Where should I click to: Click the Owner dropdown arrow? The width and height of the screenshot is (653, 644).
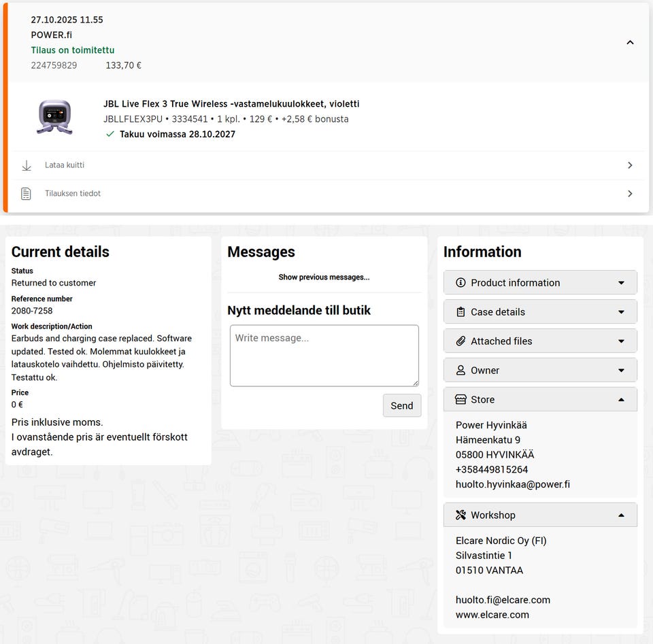[621, 370]
